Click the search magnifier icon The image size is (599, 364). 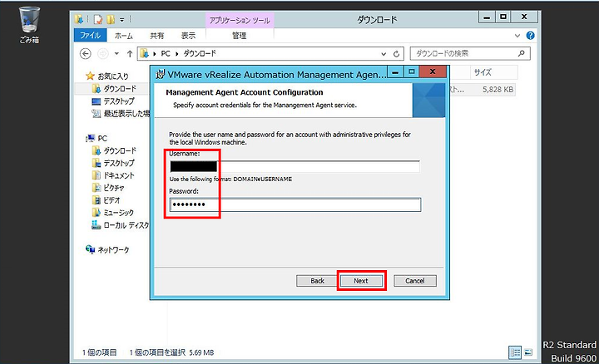tap(521, 53)
